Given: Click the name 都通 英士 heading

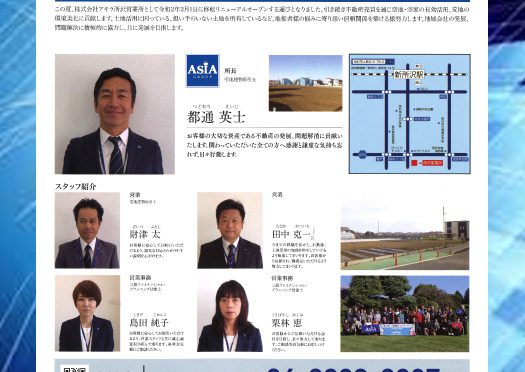Looking at the screenshot, I should [x=216, y=117].
